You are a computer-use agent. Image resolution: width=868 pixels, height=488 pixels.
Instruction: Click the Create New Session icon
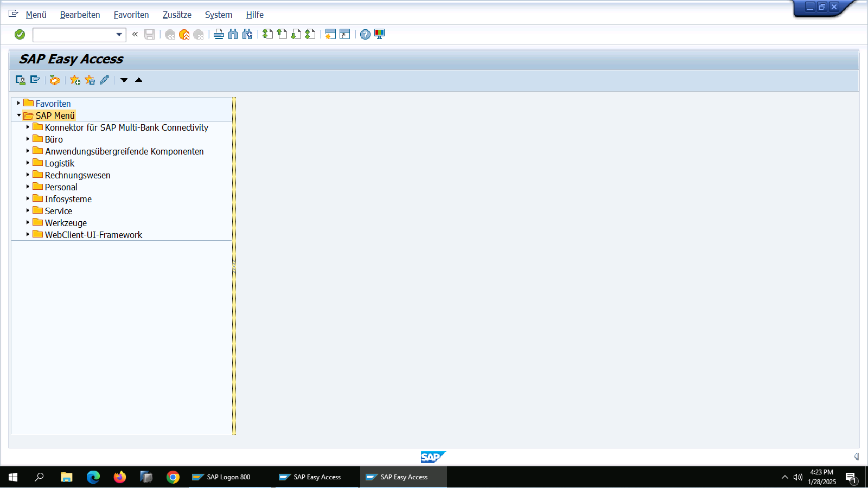coord(330,35)
